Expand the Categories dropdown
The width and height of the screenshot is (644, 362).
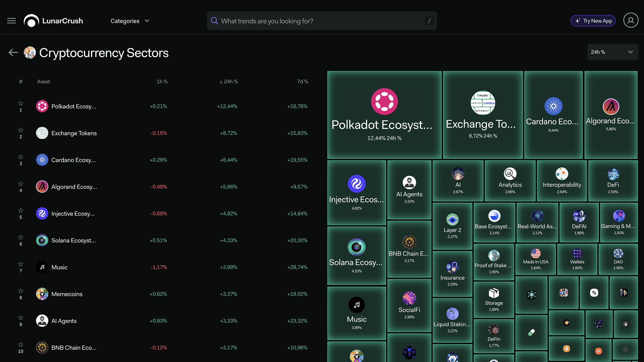coord(130,21)
